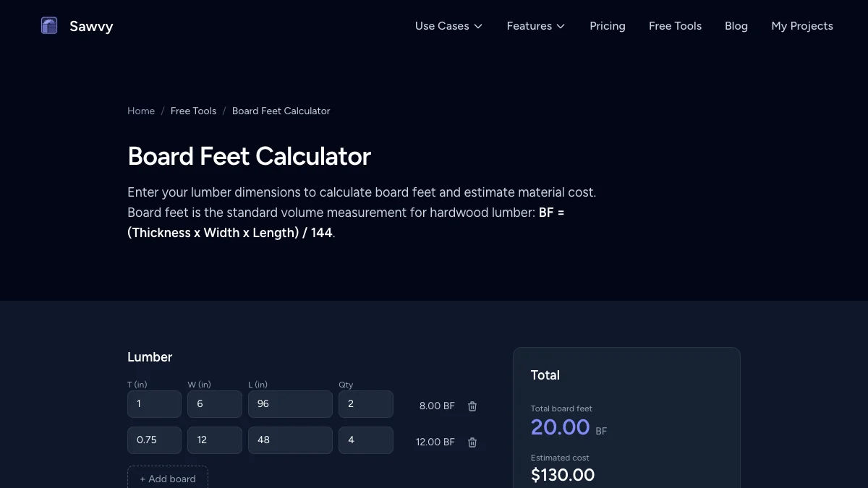Navigate to the Blog section

(736, 25)
